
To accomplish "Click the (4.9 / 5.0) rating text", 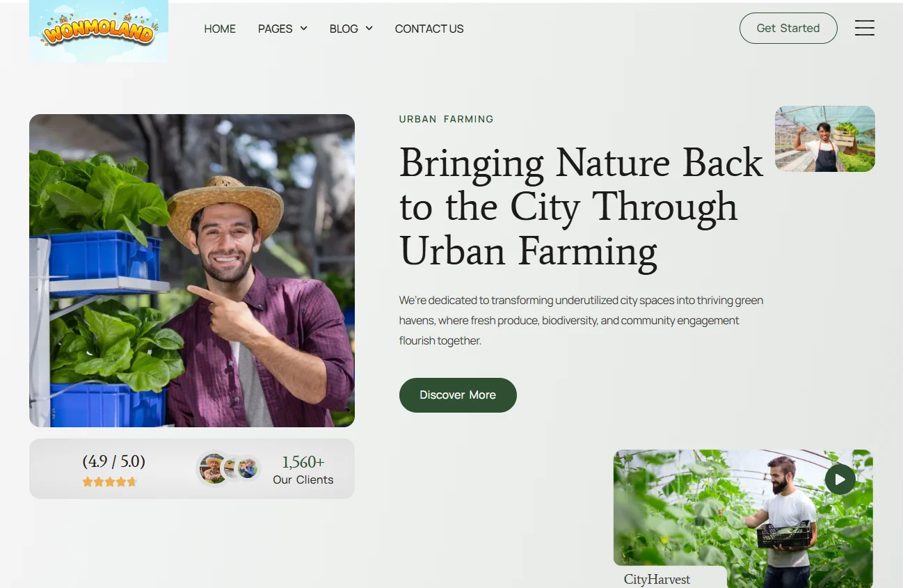I will click(113, 461).
